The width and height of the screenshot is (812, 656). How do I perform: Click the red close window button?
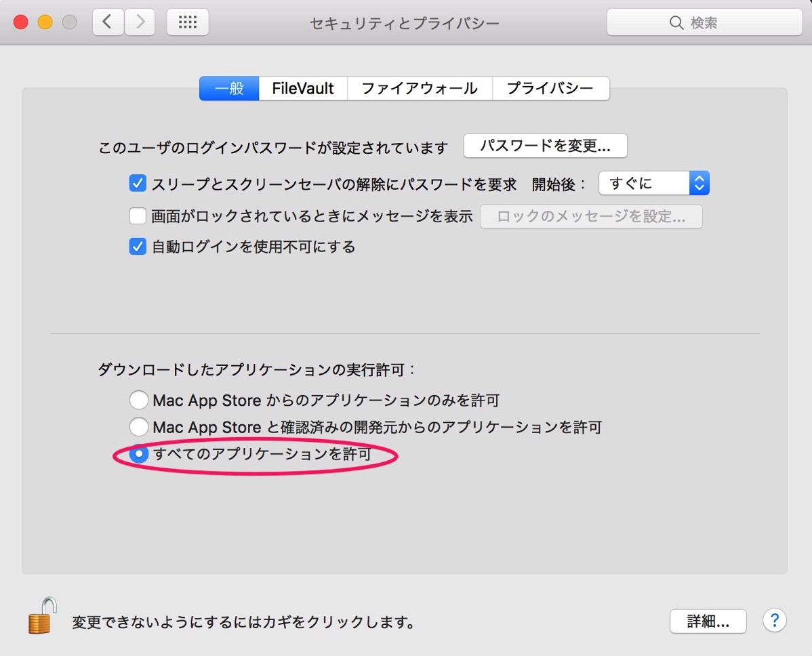(x=21, y=22)
